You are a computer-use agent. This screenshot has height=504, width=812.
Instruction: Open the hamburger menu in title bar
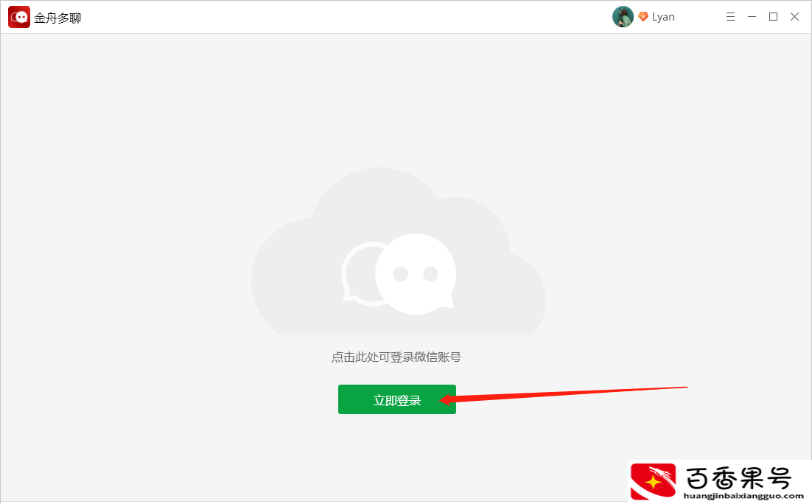click(x=730, y=17)
